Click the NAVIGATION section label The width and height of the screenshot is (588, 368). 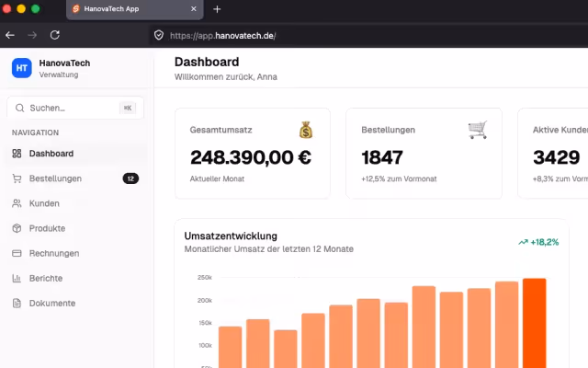[35, 132]
